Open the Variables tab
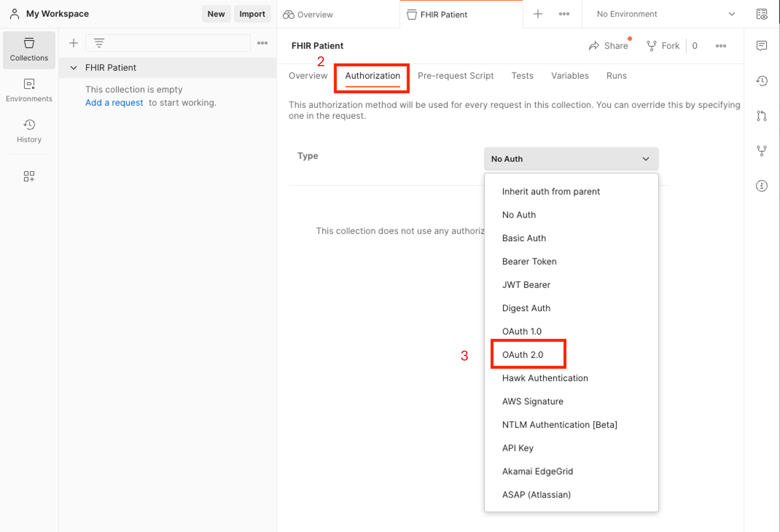 570,76
